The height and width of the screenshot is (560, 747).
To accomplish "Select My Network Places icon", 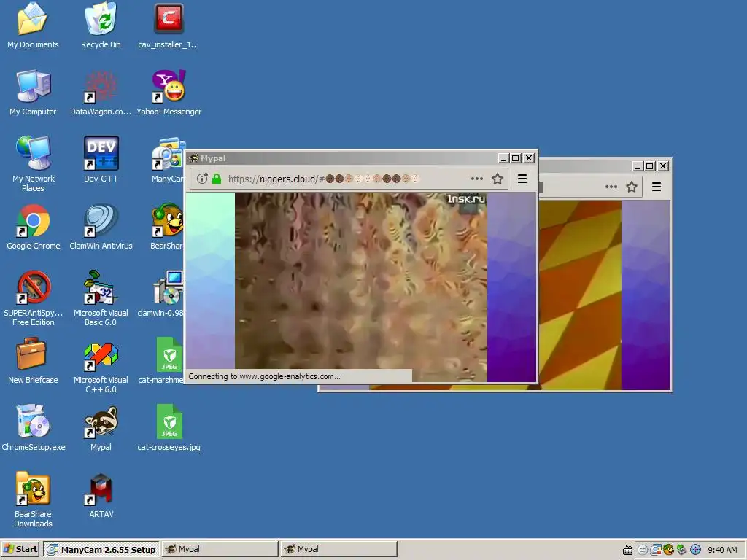I will (x=33, y=164).
